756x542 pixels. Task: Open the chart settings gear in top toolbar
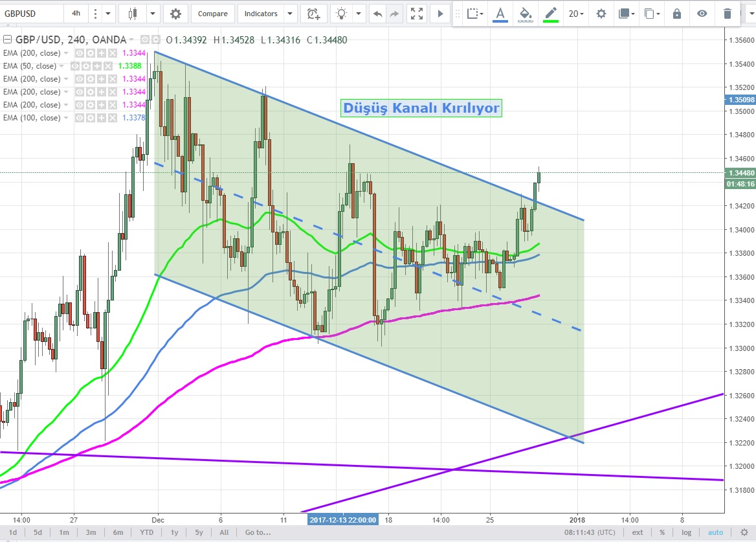pyautogui.click(x=175, y=14)
